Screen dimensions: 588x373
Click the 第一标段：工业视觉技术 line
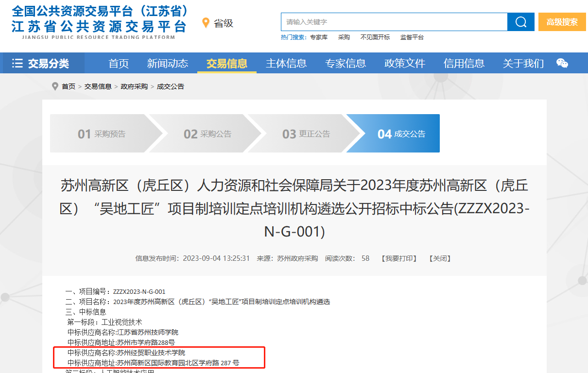[x=104, y=322]
